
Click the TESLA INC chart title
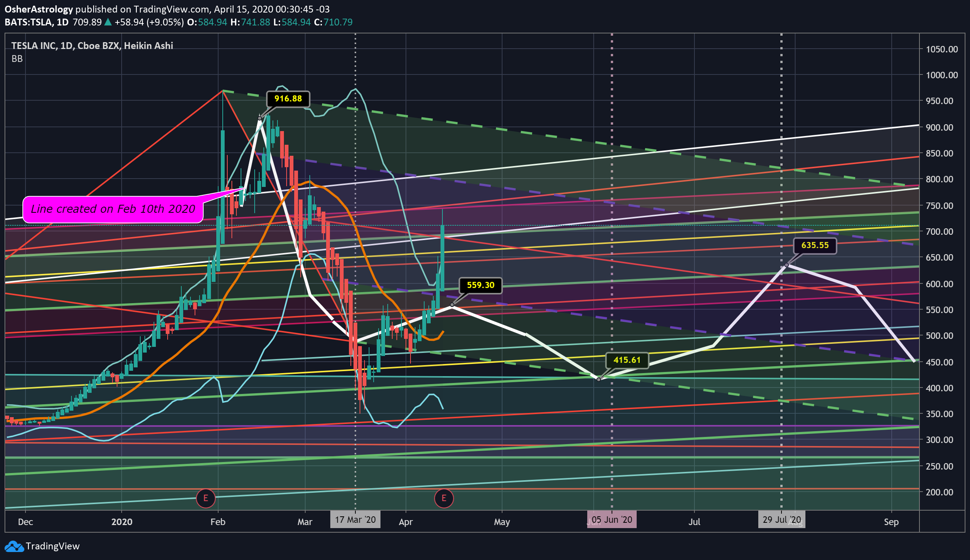click(92, 46)
